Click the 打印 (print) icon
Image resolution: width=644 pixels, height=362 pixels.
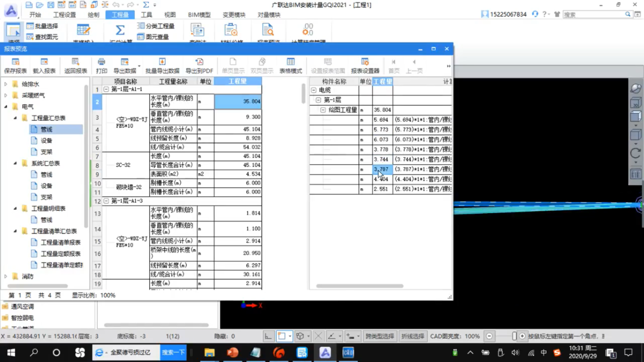pos(101,62)
